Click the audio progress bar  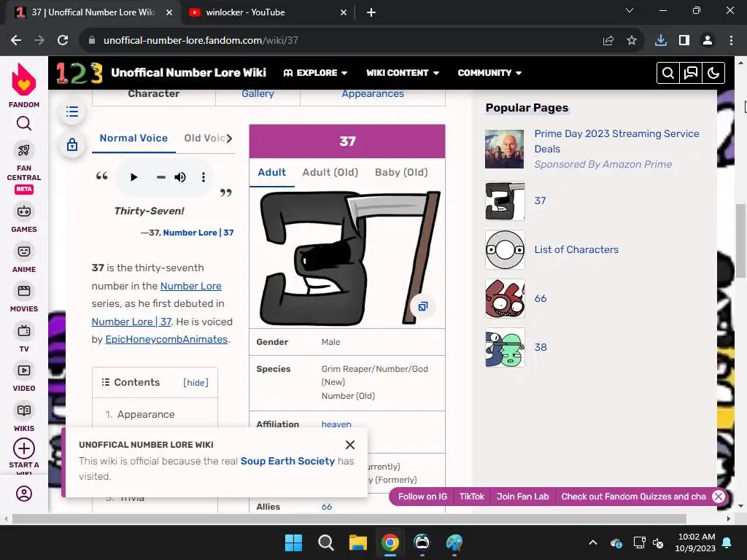pos(161,177)
